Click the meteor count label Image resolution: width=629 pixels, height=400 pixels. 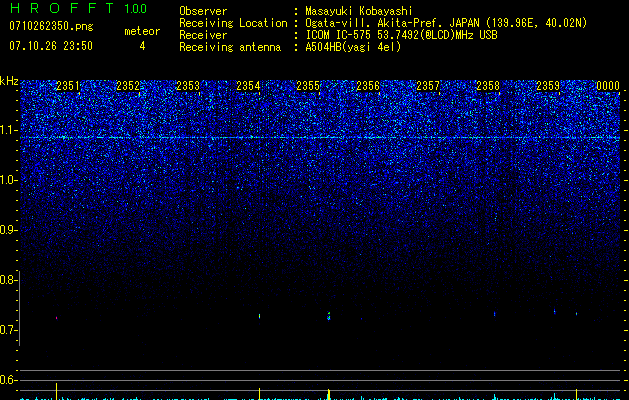[x=142, y=31]
